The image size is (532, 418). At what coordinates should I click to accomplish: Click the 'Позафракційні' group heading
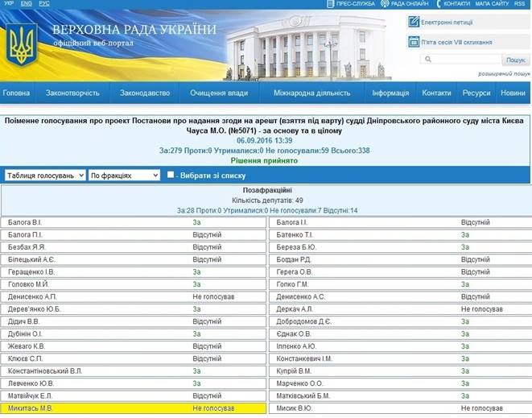267,190
